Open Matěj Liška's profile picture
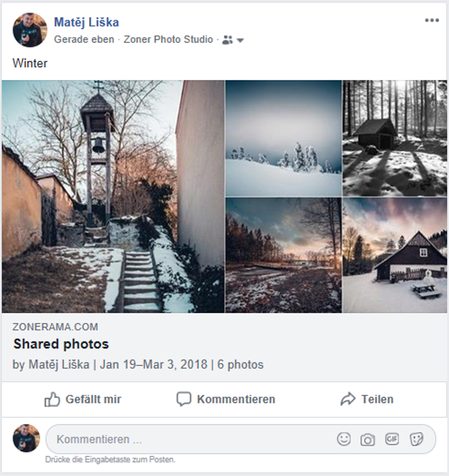The image size is (449, 476). coord(30,30)
